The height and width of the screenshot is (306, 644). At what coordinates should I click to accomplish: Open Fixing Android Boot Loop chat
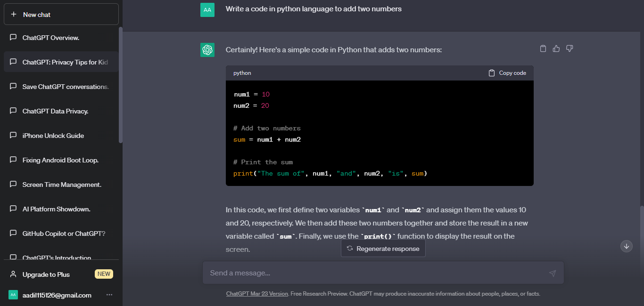pyautogui.click(x=60, y=160)
